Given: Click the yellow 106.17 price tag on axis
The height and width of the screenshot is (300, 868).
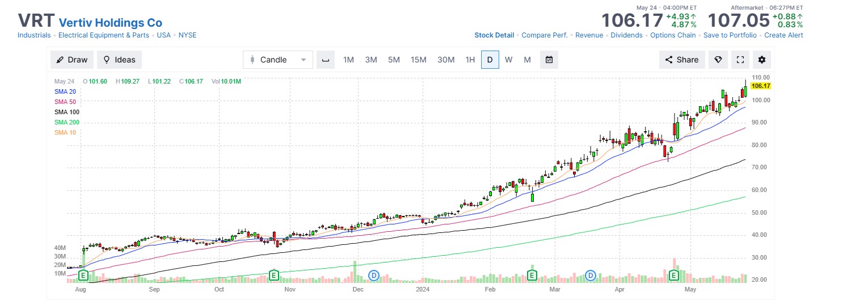Looking at the screenshot, I should [760, 86].
